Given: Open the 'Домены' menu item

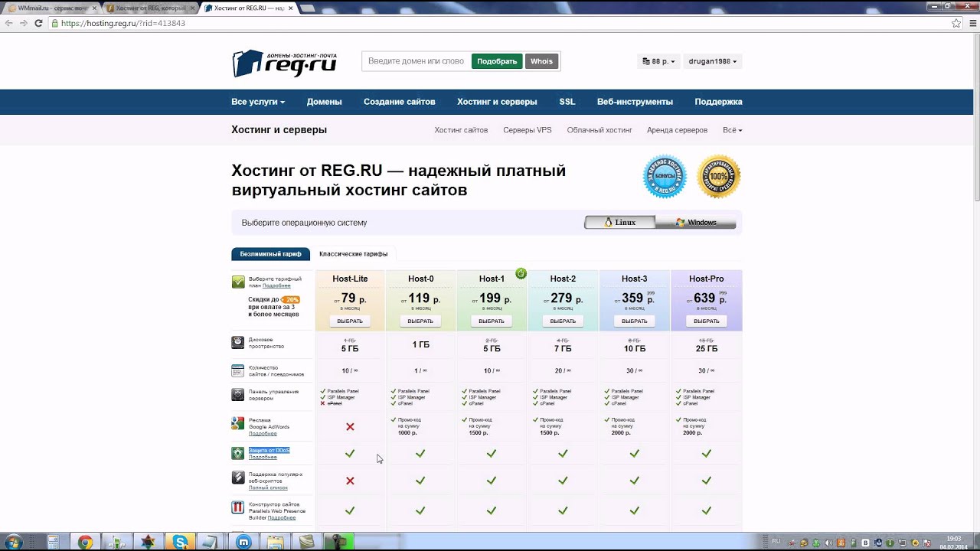Looking at the screenshot, I should tap(325, 102).
